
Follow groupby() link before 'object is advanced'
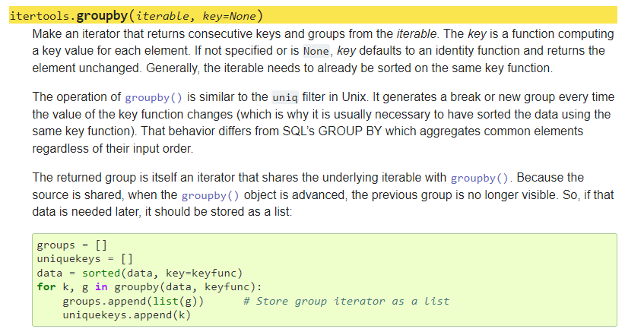coord(211,195)
